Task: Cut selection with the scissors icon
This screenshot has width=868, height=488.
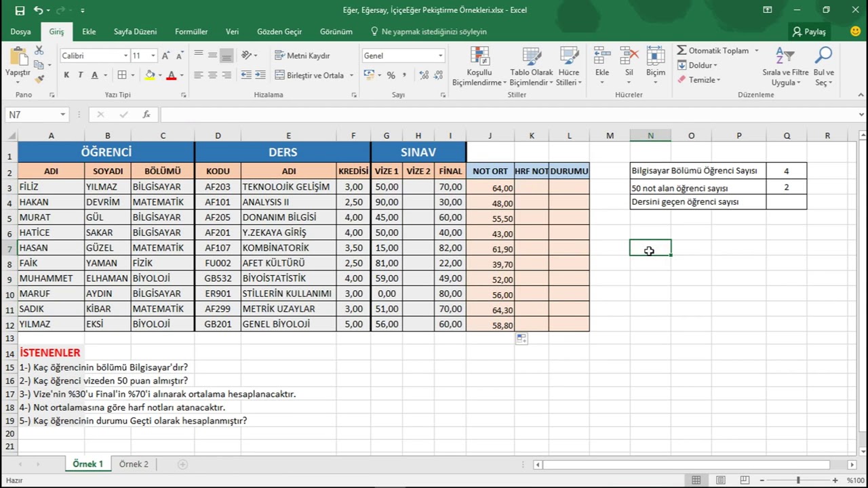Action: click(39, 51)
